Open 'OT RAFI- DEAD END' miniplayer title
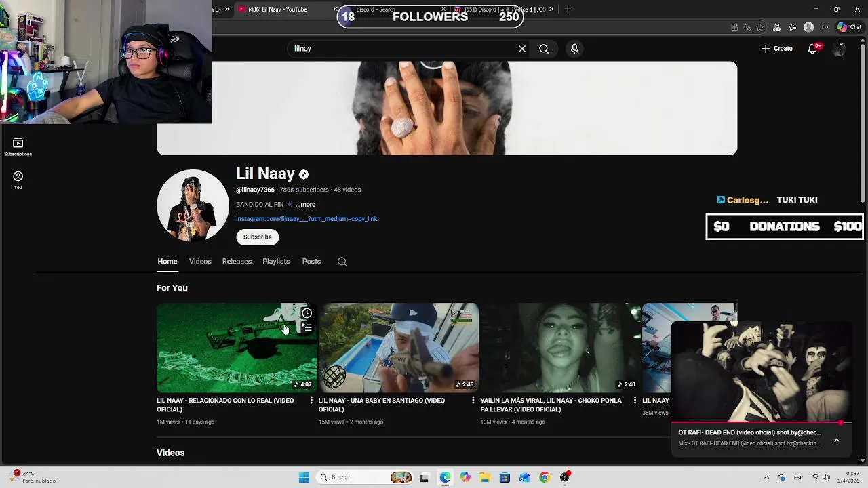This screenshot has height=488, width=868. (x=749, y=432)
